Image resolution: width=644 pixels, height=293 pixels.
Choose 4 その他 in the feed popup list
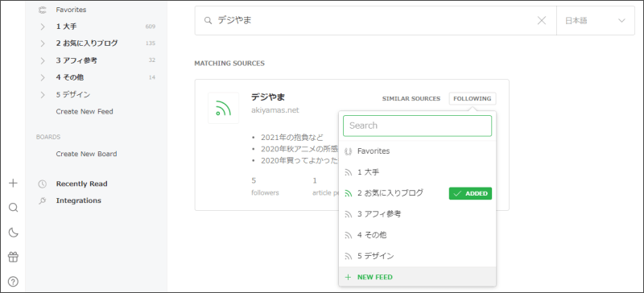417,235
